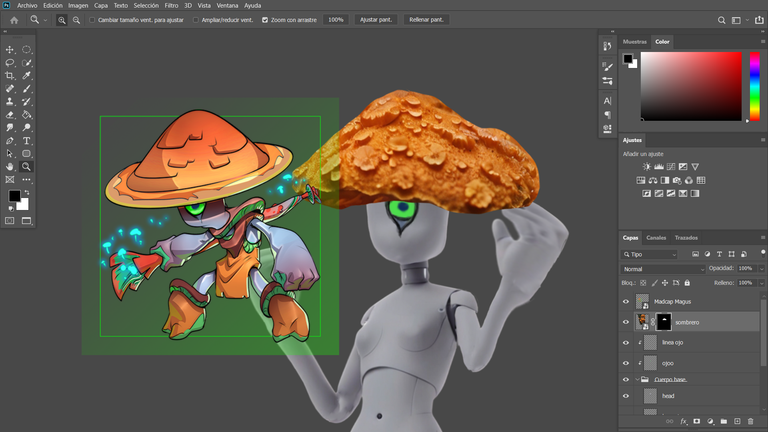Open the Zoom tool preset dropdown arrow
The height and width of the screenshot is (432, 768).
click(x=45, y=20)
